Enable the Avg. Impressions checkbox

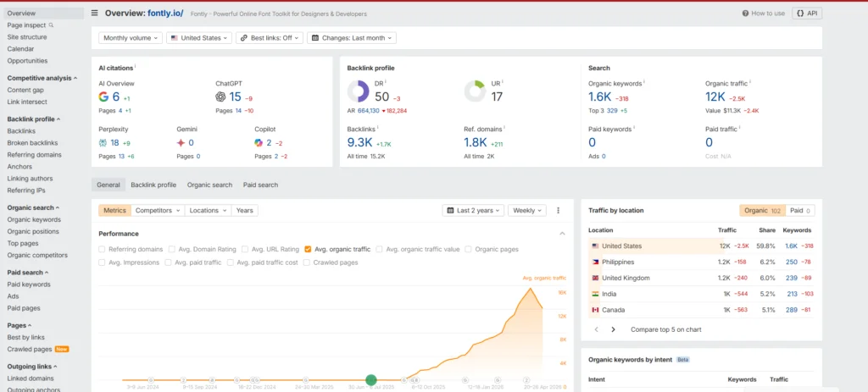(102, 262)
